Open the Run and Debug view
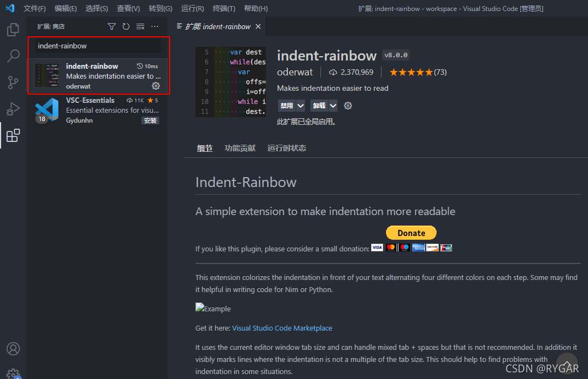The width and height of the screenshot is (588, 379). (x=13, y=109)
